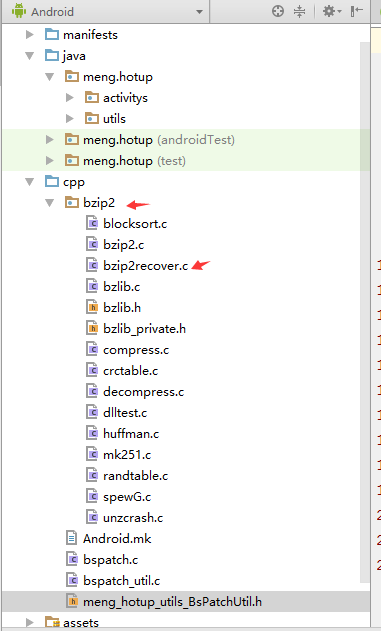Collapse the bzip2 folder arrow
The width and height of the screenshot is (381, 631).
click(49, 203)
